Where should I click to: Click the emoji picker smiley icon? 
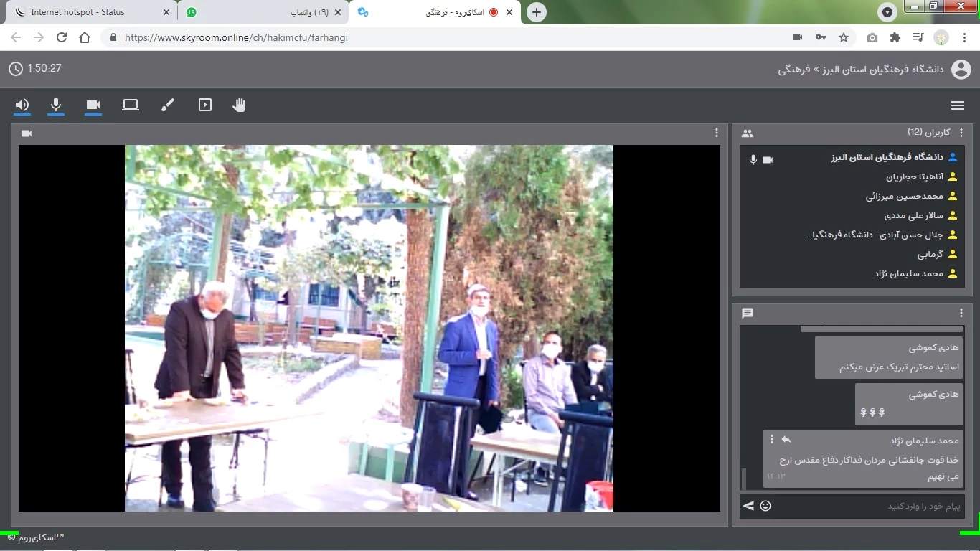point(765,506)
